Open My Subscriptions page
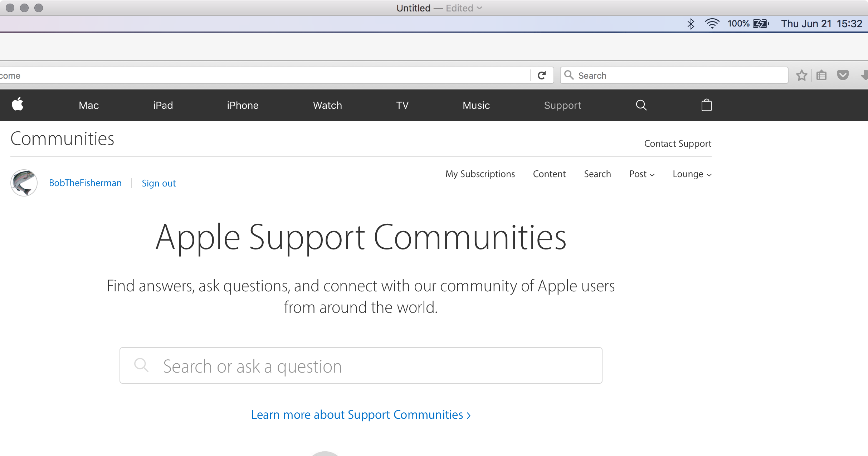This screenshot has width=868, height=456. point(480,174)
